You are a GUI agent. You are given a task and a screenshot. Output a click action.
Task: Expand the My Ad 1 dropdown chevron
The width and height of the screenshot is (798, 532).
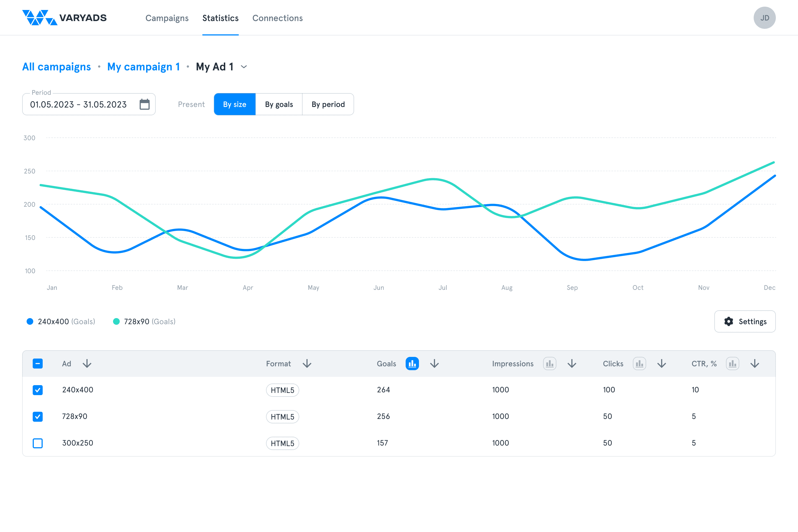[244, 67]
